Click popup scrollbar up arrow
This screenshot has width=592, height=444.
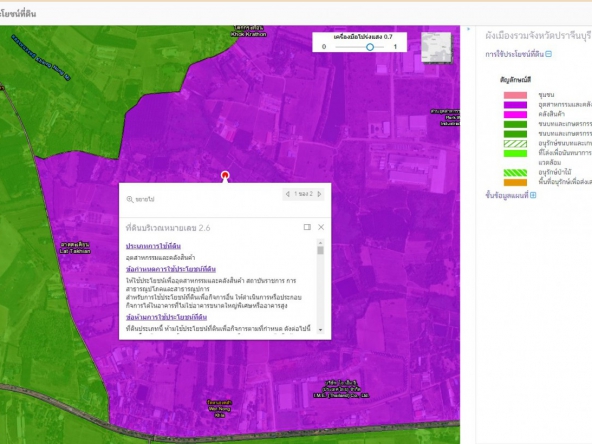click(321, 243)
